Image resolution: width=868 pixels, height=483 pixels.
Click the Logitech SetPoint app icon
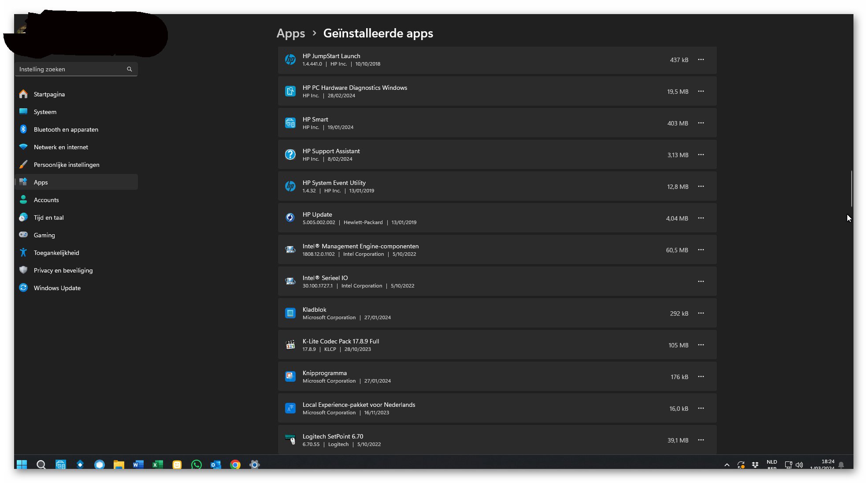point(290,440)
